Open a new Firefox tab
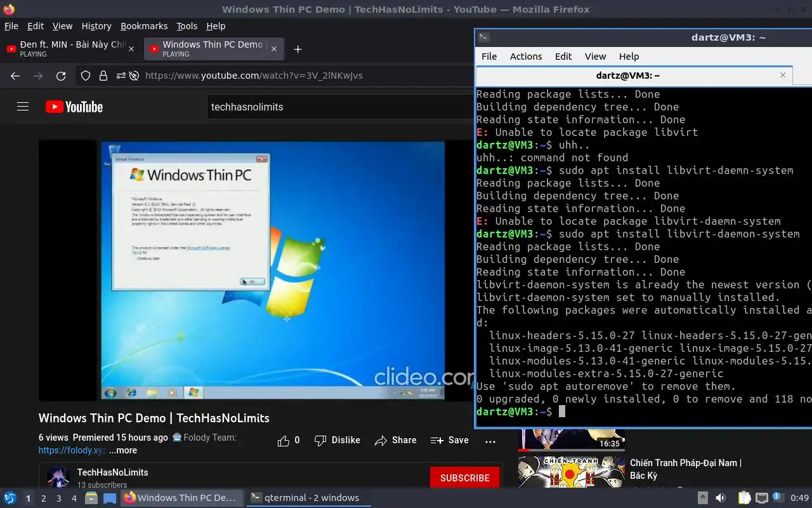The height and width of the screenshot is (508, 812). (x=298, y=49)
